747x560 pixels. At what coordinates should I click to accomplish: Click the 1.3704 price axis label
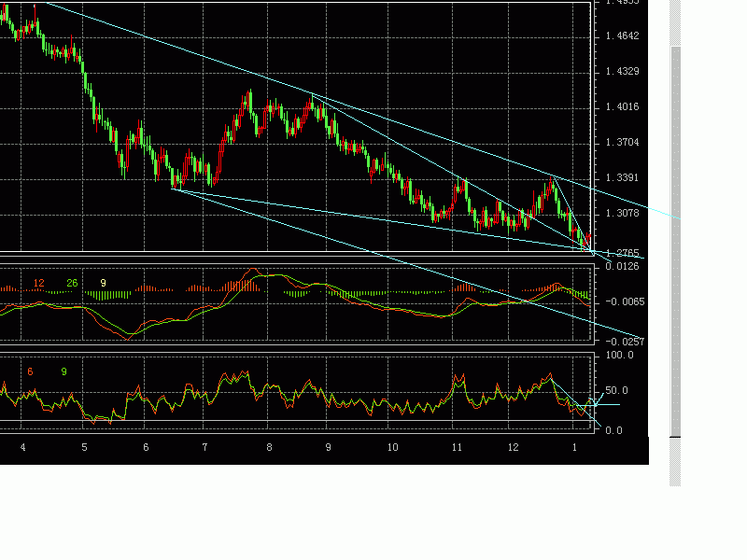(x=622, y=143)
